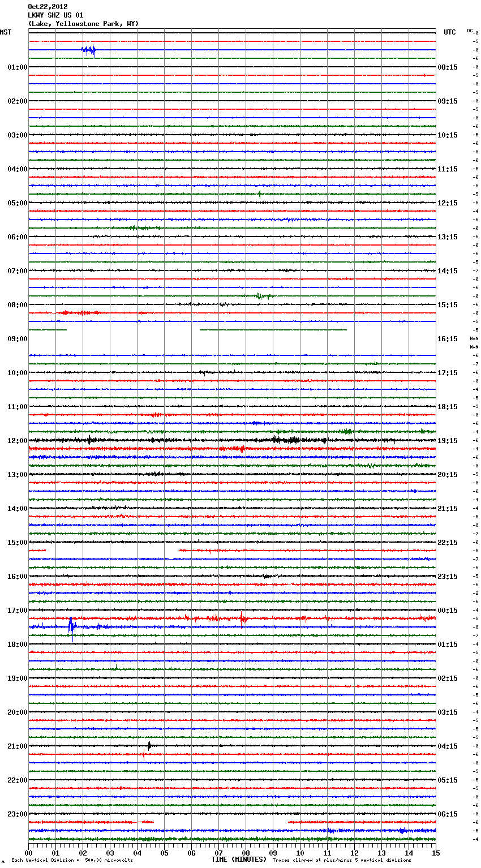
Task: Select the 14:00 MST time label
Action: [x=18, y=509]
